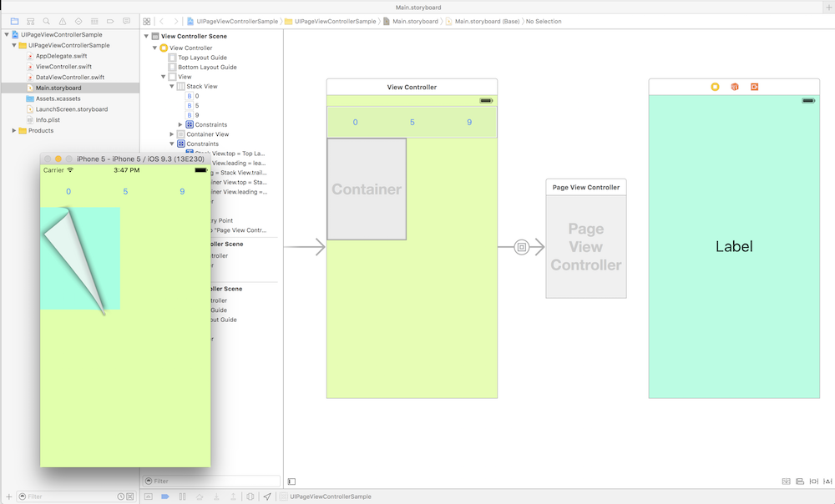Show only source-controlled files filter icon
The width and height of the screenshot is (835, 504).
pyautogui.click(x=130, y=496)
